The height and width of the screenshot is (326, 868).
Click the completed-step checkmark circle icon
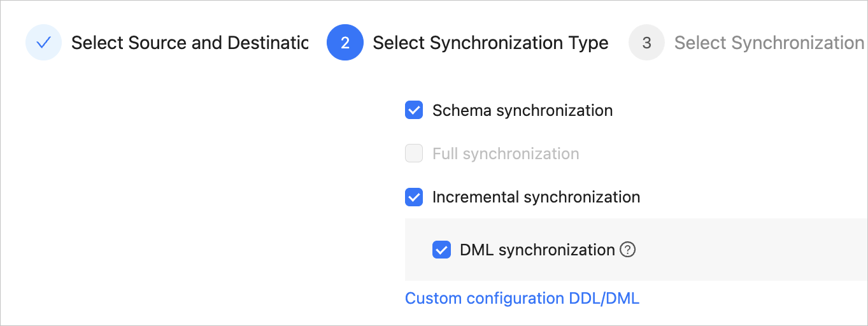pyautogui.click(x=43, y=43)
